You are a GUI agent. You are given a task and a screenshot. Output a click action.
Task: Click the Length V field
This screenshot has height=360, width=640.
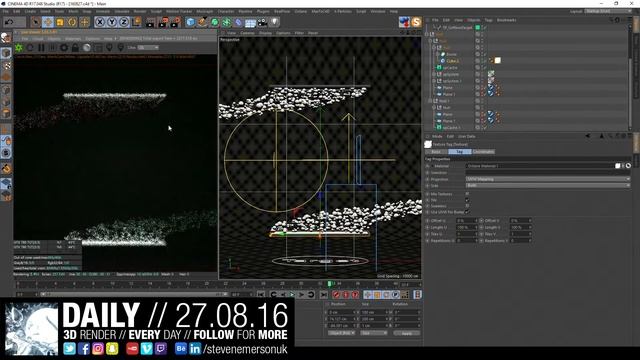coord(520,227)
